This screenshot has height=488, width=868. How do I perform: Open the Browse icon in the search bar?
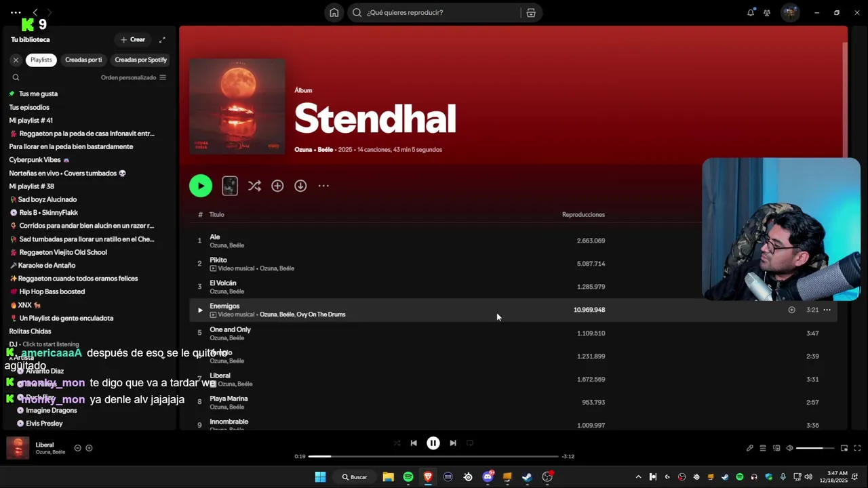coord(531,12)
